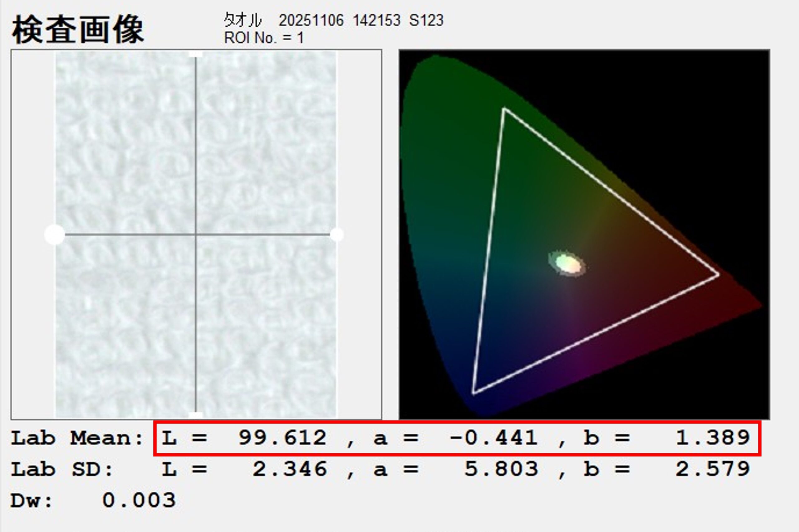Select the bottom ROI edge handle
The width and height of the screenshot is (799, 532).
[x=196, y=415]
